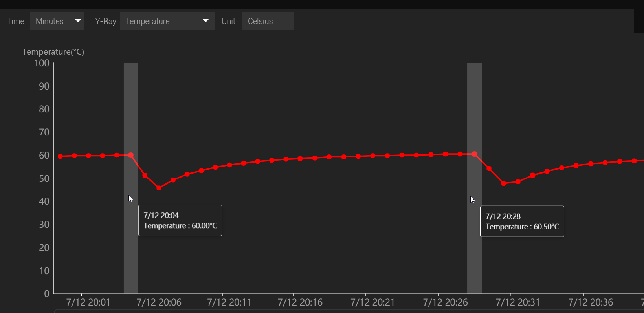The image size is (644, 313).
Task: Click the 7/12 20:16 x-axis label
Action: point(300,302)
